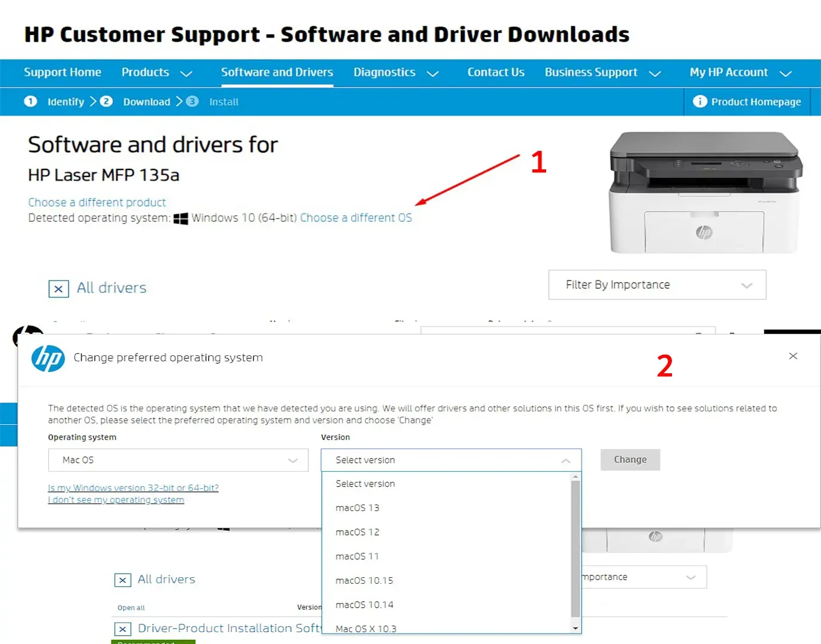Viewport: 821px width, 644px height.
Task: Click the version list scrollbar thumb
Action: tap(575, 549)
